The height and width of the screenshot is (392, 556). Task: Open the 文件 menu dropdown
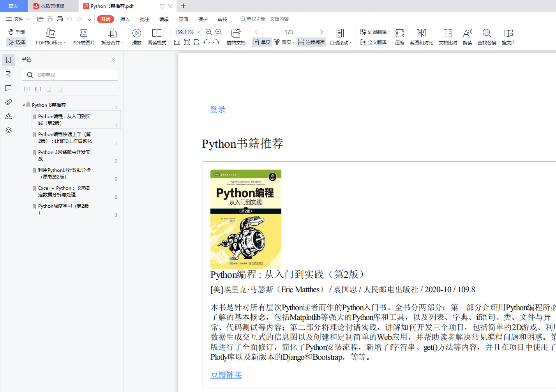[x=18, y=19]
